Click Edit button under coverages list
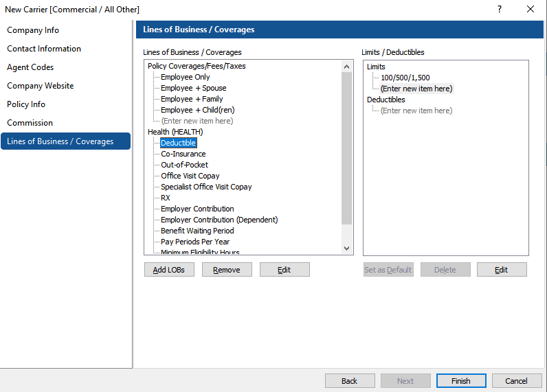Screen dimensions: 547x392 [x=284, y=270]
